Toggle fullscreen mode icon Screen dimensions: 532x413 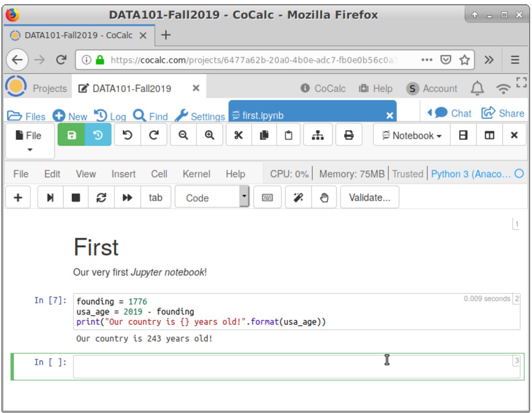click(x=521, y=82)
